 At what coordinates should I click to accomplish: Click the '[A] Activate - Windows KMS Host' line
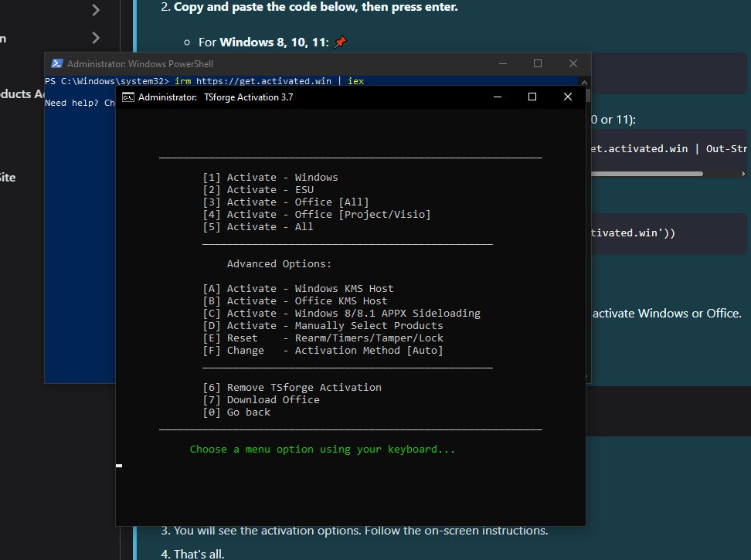(x=298, y=289)
